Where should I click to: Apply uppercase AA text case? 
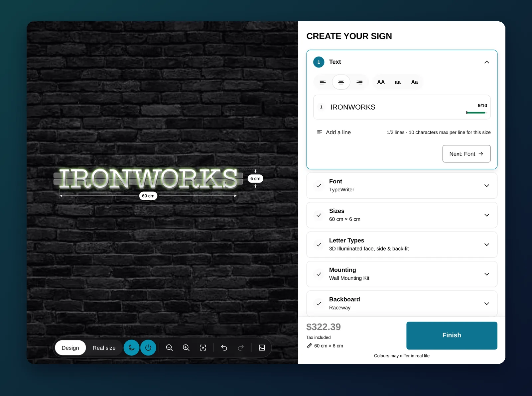(x=381, y=82)
